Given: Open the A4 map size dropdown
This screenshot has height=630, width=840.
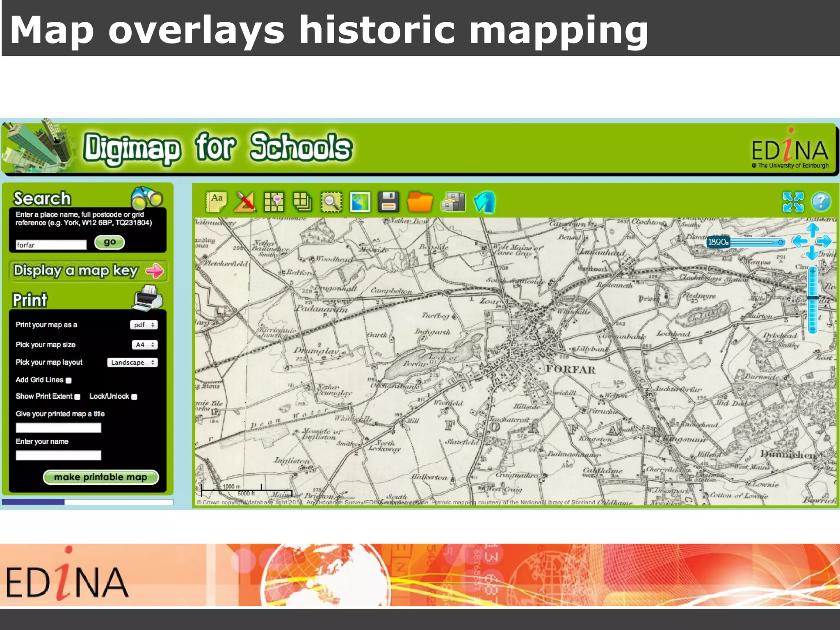Looking at the screenshot, I should coord(145,345).
